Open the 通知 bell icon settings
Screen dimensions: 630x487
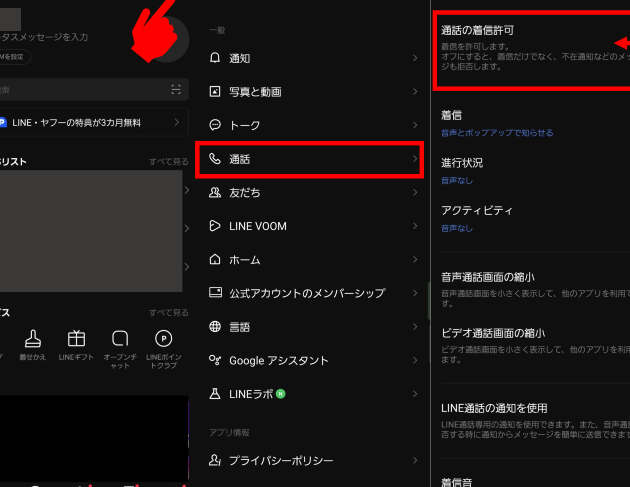(x=214, y=58)
